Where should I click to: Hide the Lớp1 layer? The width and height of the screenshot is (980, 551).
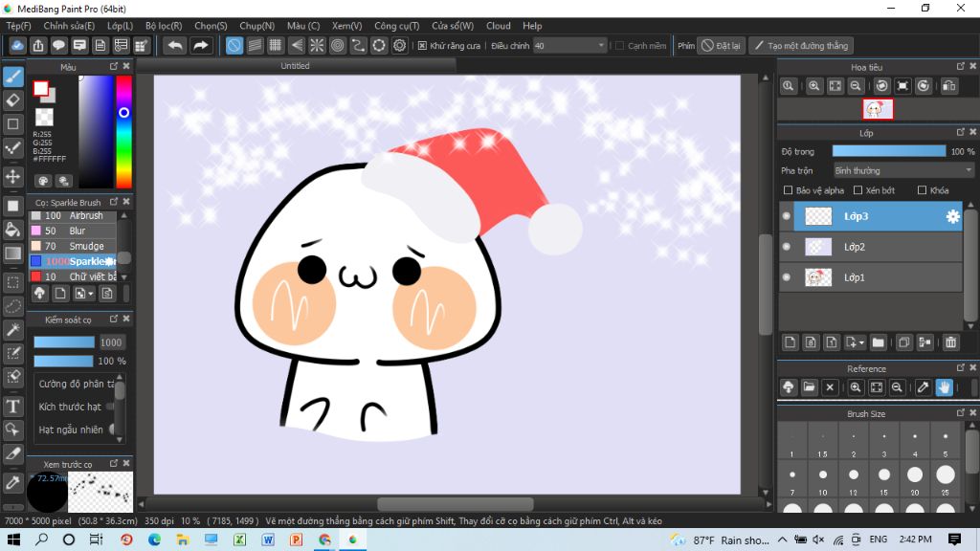pyautogui.click(x=787, y=277)
